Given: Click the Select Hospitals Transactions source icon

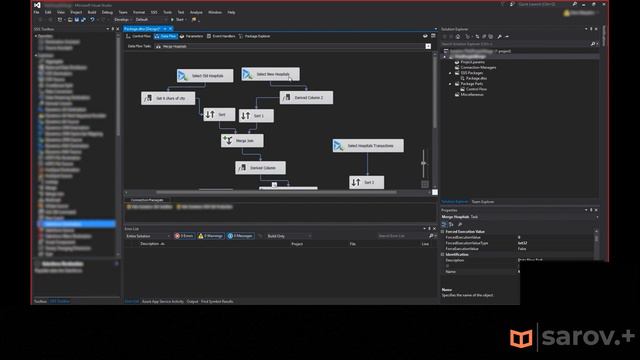Looking at the screenshot, I should click(338, 145).
